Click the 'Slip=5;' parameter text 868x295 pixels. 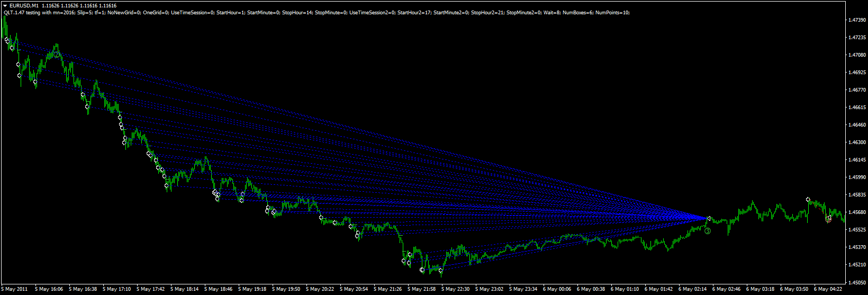click(x=85, y=13)
